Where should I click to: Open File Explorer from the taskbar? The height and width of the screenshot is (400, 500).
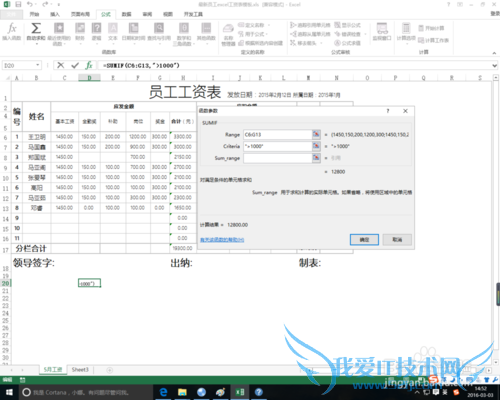point(182,392)
